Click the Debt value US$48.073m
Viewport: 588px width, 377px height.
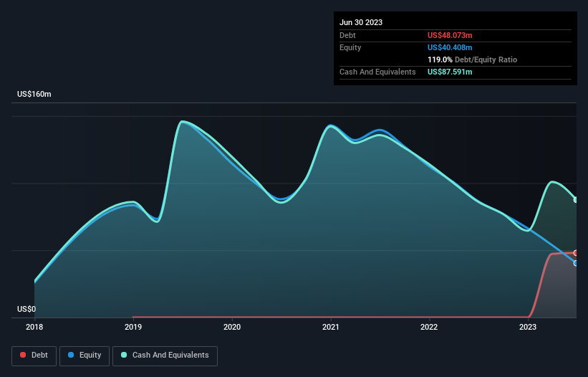[x=450, y=35]
